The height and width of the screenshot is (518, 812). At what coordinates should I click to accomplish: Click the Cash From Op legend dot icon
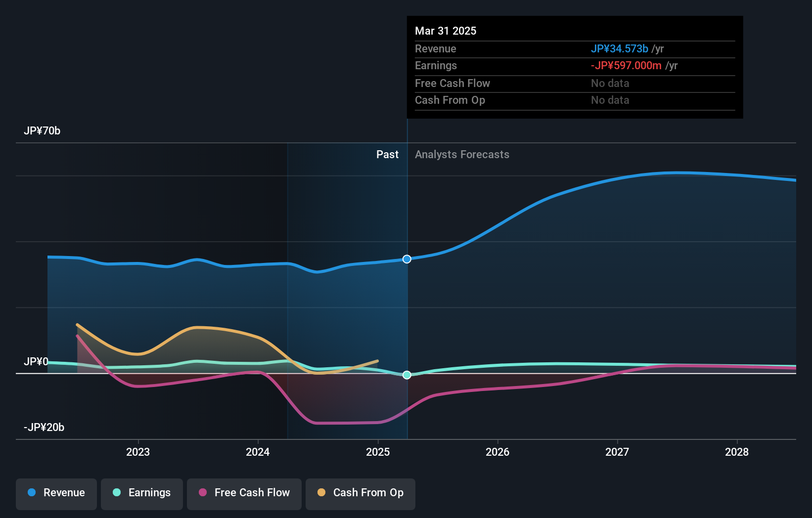(321, 493)
